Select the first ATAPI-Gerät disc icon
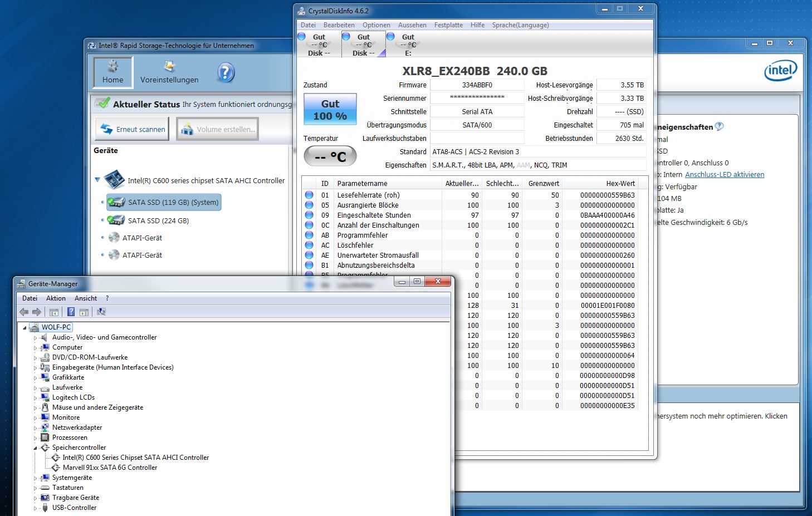The width and height of the screenshot is (812, 516). pyautogui.click(x=114, y=238)
